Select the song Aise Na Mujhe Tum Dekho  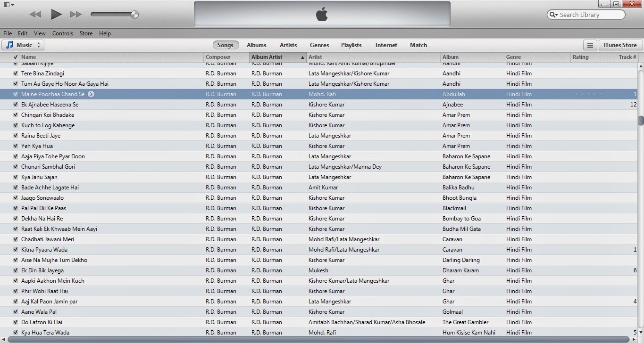tap(54, 260)
